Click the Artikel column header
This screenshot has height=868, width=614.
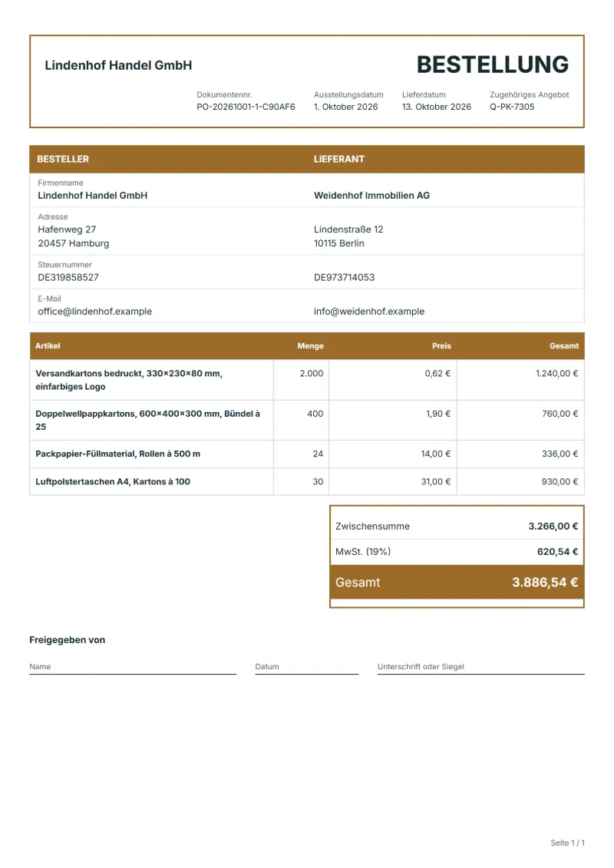pyautogui.click(x=48, y=345)
